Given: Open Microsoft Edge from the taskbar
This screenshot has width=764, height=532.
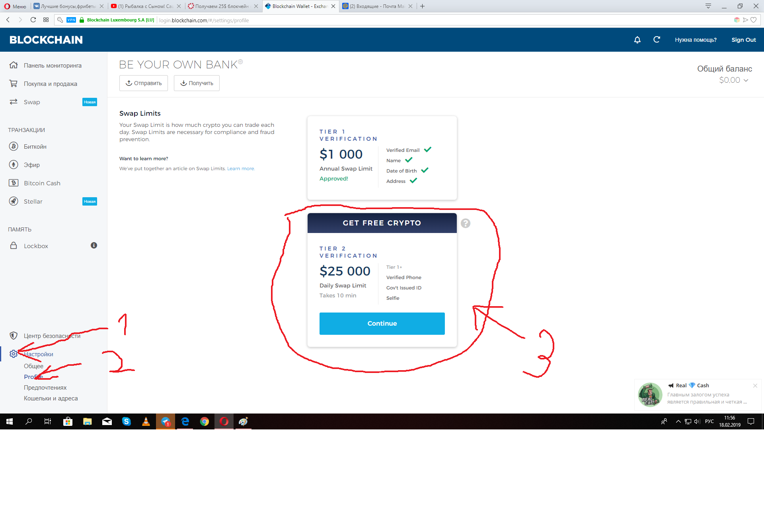Looking at the screenshot, I should coord(185,421).
